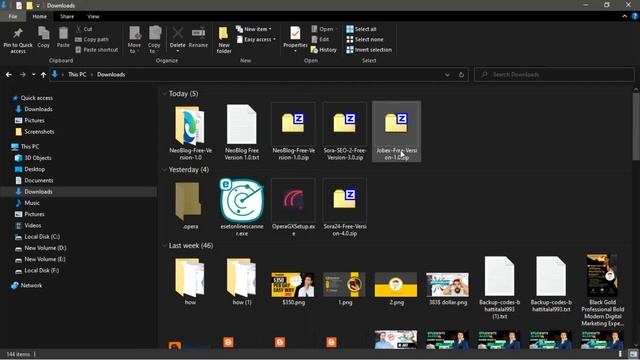640x360 pixels.
Task: Go forward with the forward arrow
Action: (22, 75)
